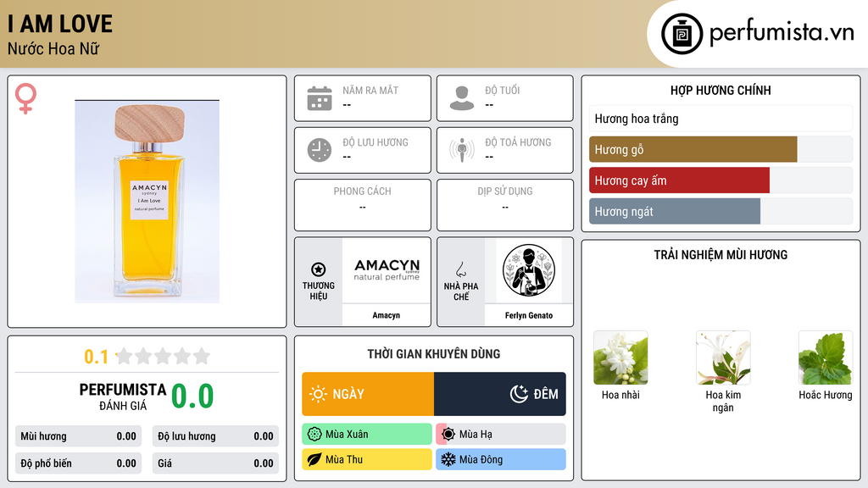Click the Mùi hương score row
This screenshot has width=868, height=488.
78,436
